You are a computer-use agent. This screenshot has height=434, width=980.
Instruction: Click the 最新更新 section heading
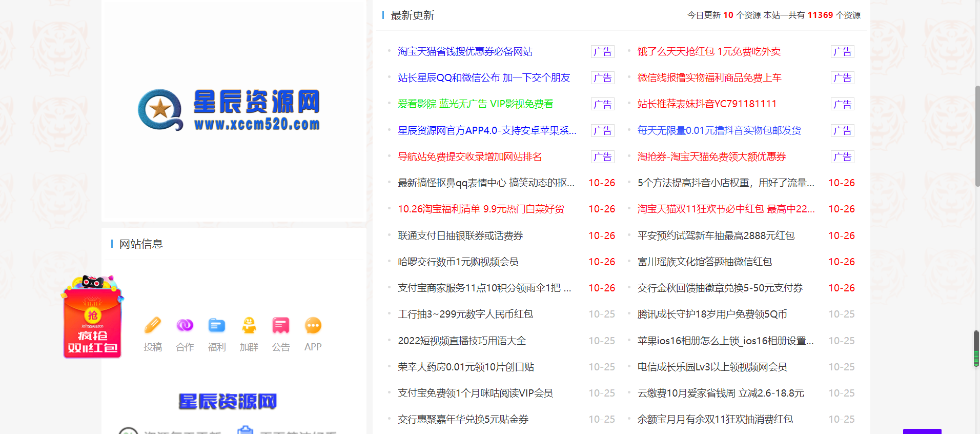412,15
